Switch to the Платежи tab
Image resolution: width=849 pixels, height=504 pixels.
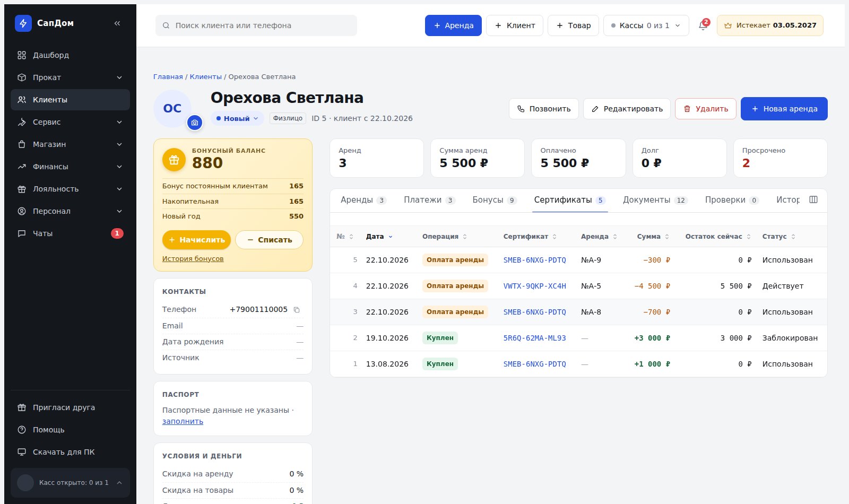[x=429, y=200]
